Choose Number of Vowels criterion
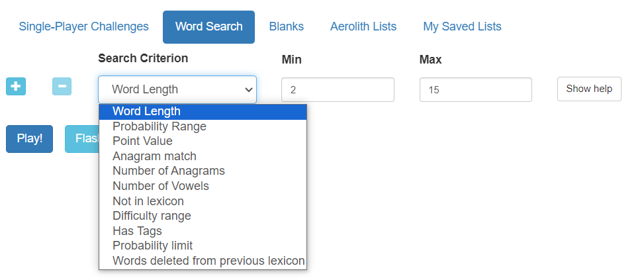The image size is (644, 278). (160, 186)
